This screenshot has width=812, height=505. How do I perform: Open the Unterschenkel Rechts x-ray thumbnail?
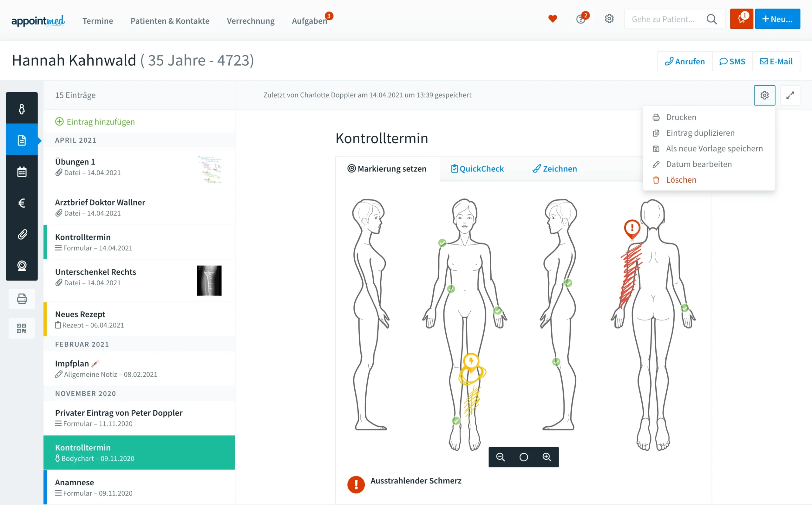209,281
